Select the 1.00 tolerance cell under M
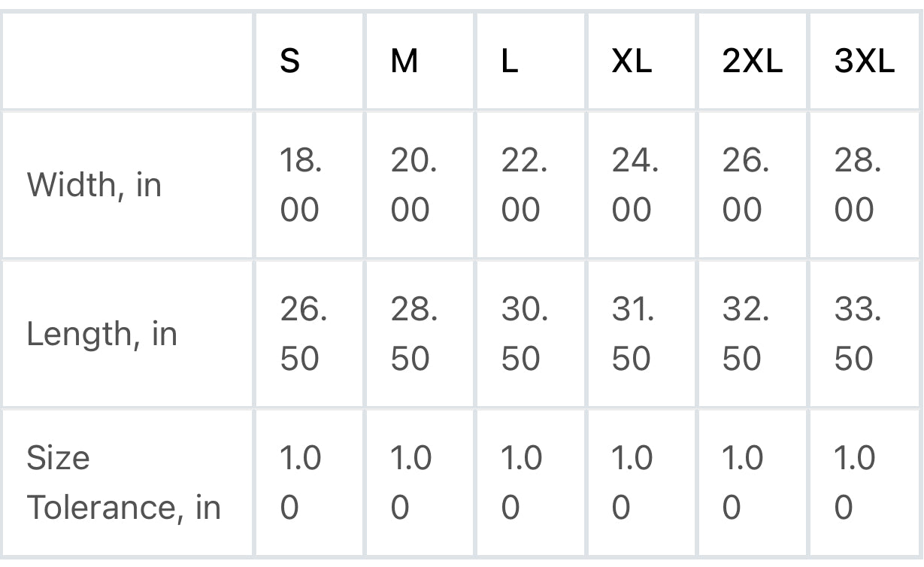 click(x=410, y=483)
